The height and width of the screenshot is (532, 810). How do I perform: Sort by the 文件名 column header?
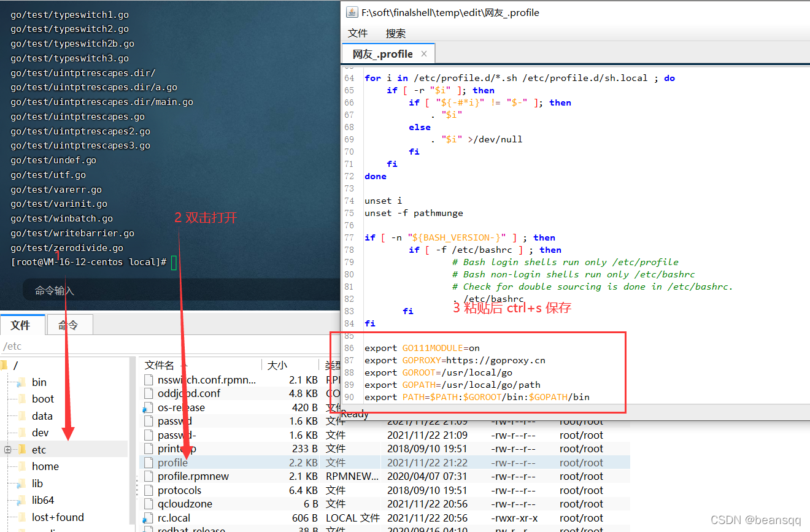tap(200, 365)
